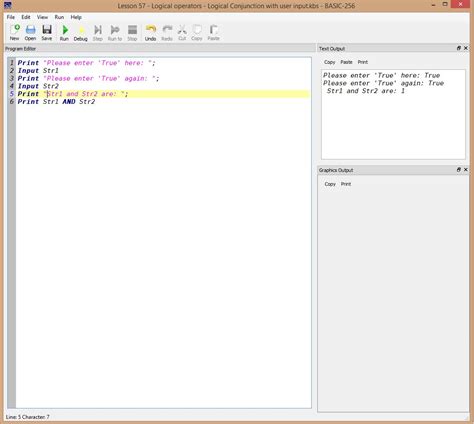Image resolution: width=474 pixels, height=424 pixels.
Task: Copy the Graphics Output image
Action: pos(330,184)
